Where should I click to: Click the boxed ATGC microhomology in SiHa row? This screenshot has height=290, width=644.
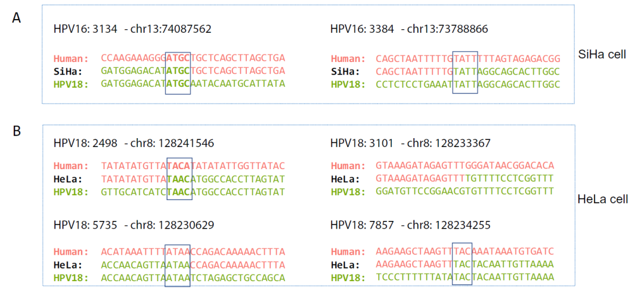178,71
